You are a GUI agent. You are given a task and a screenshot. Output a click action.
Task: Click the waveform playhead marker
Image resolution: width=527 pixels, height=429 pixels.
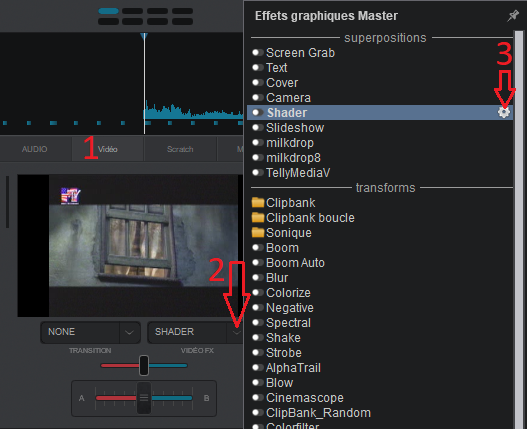point(144,36)
